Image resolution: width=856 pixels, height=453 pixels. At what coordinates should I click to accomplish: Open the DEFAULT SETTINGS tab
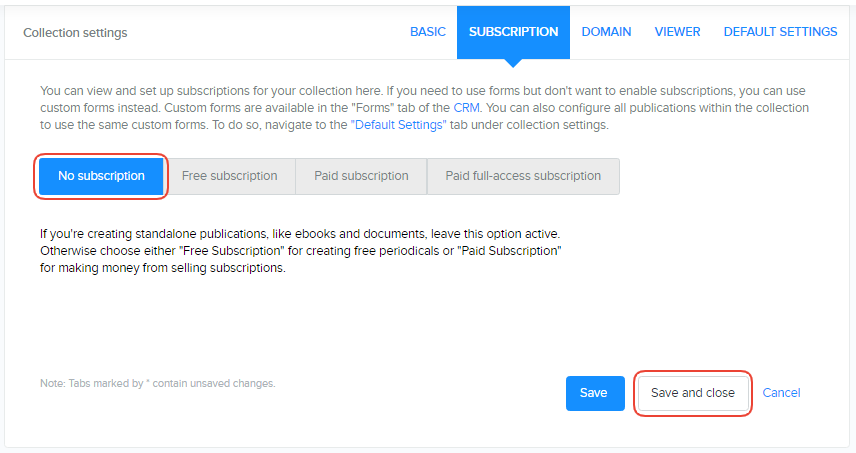click(x=780, y=32)
